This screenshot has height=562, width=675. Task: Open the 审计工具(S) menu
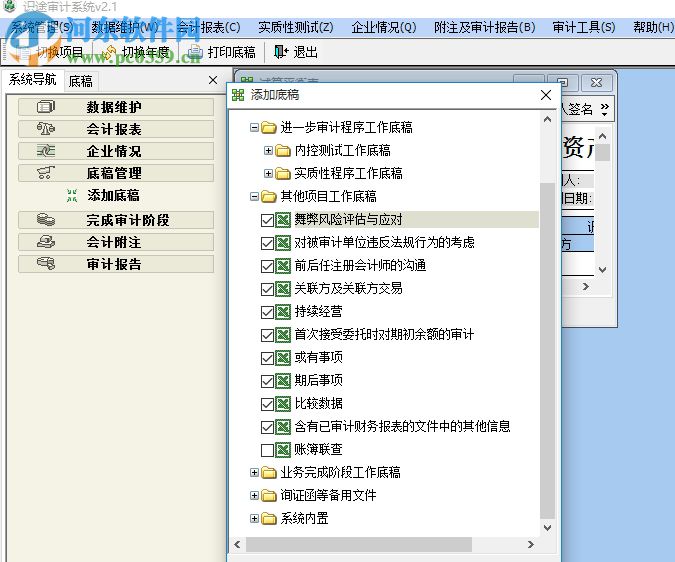click(584, 28)
